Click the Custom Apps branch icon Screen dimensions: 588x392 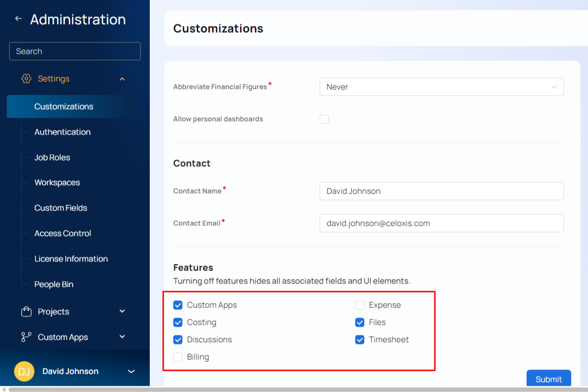click(26, 337)
